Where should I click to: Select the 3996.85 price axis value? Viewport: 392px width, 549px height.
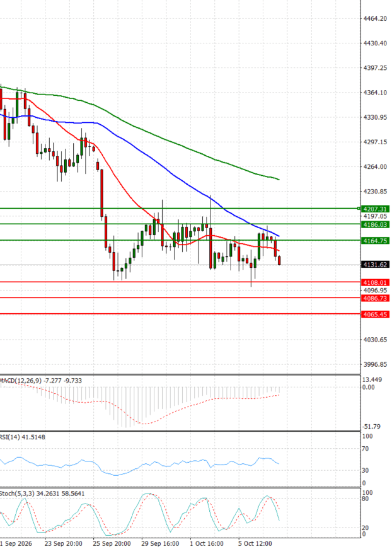pyautogui.click(x=375, y=364)
